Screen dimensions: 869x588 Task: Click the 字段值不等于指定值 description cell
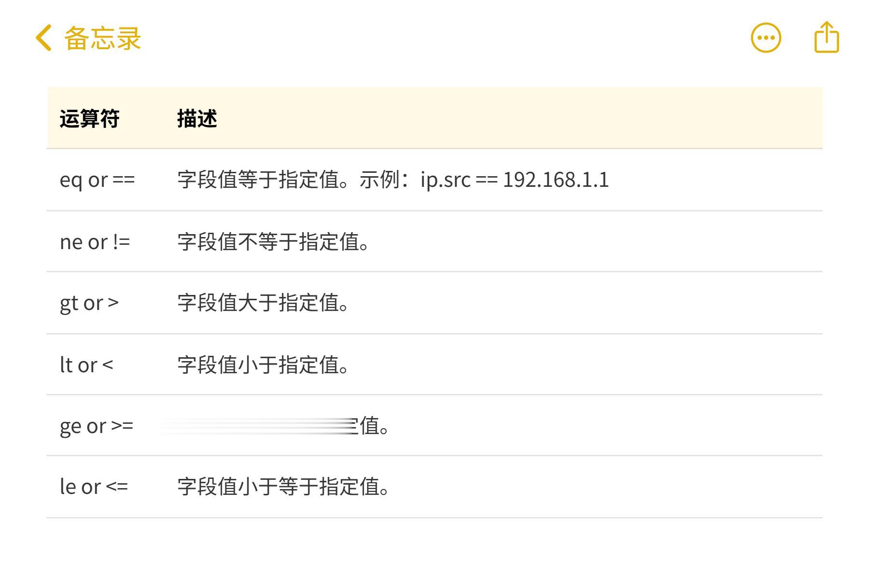[x=273, y=241]
